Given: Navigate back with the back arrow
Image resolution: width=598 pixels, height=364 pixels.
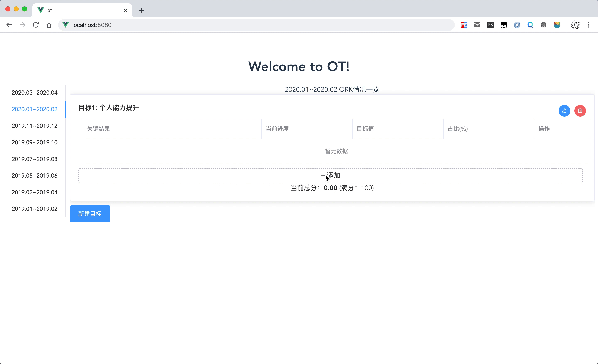Looking at the screenshot, I should 9,25.
